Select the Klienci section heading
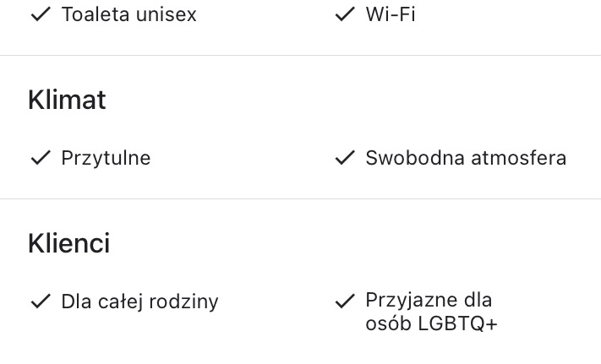Image resolution: width=601 pixels, height=364 pixels. coord(68,243)
